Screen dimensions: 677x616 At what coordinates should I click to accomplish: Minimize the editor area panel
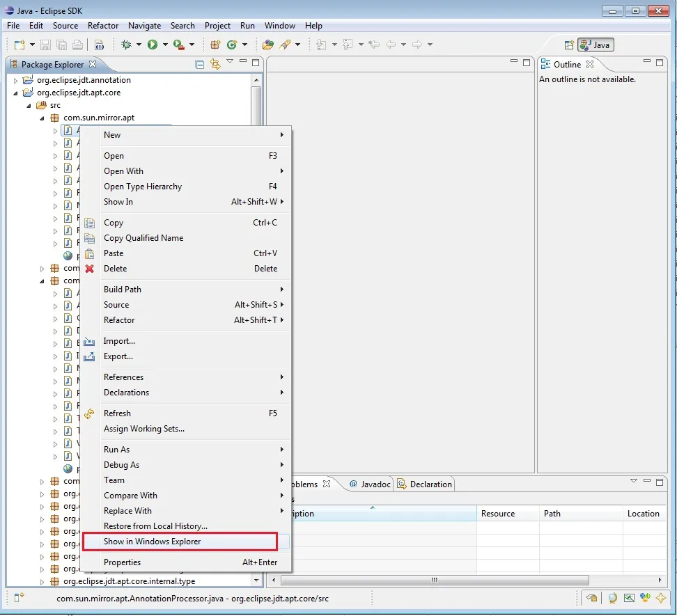pyautogui.click(x=514, y=62)
